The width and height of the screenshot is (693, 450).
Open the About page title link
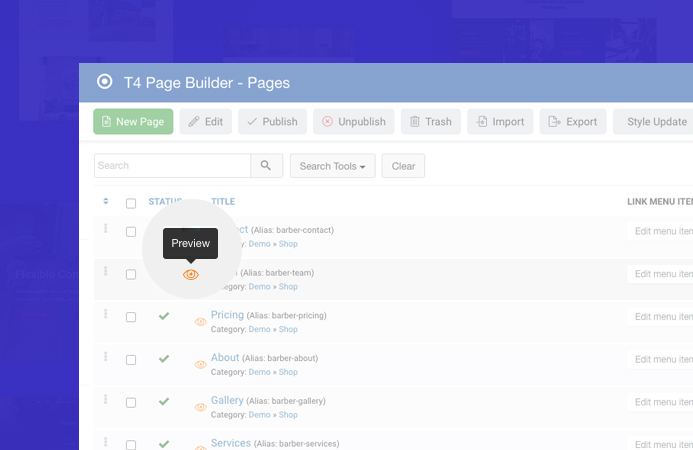click(225, 358)
